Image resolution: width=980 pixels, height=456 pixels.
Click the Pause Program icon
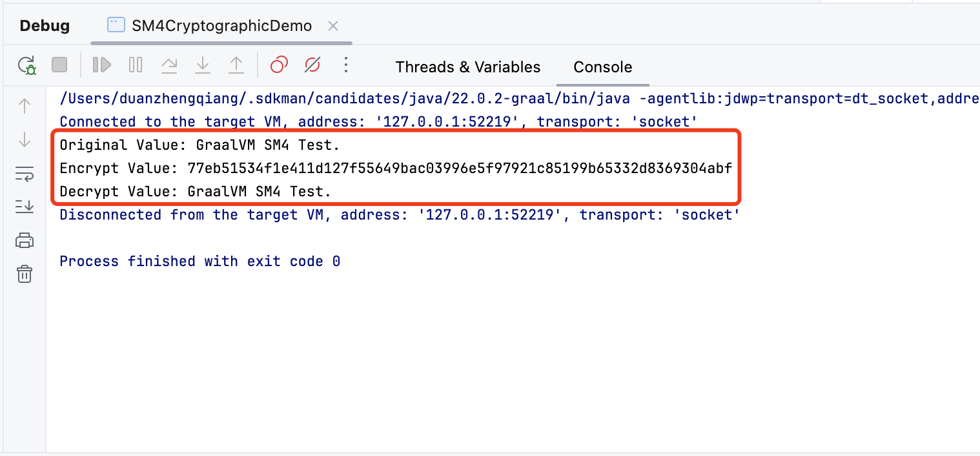click(x=136, y=65)
